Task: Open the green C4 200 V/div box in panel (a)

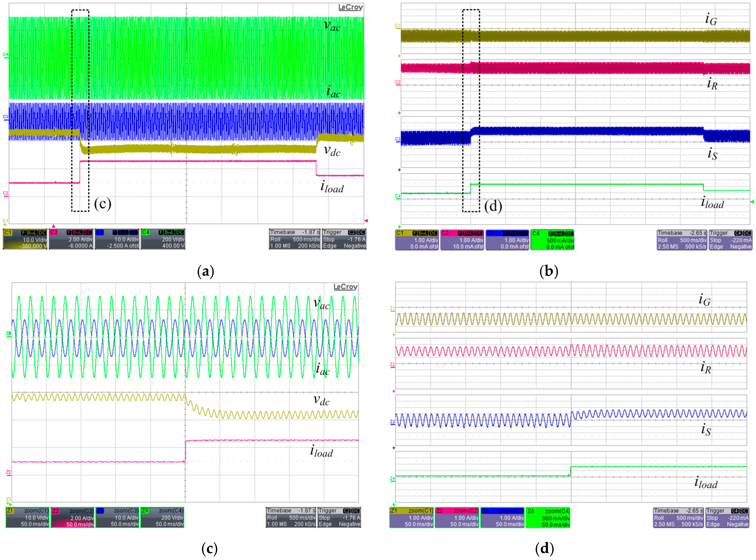Action: [x=163, y=239]
